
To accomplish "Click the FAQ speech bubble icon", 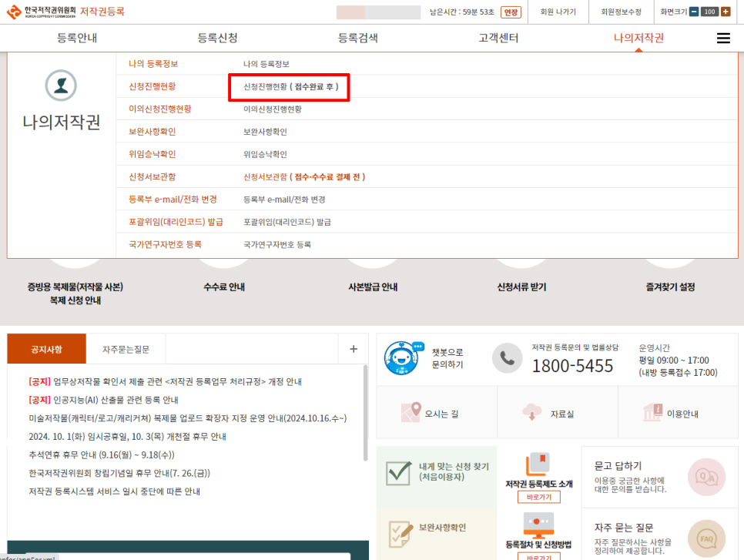I will pos(706,538).
